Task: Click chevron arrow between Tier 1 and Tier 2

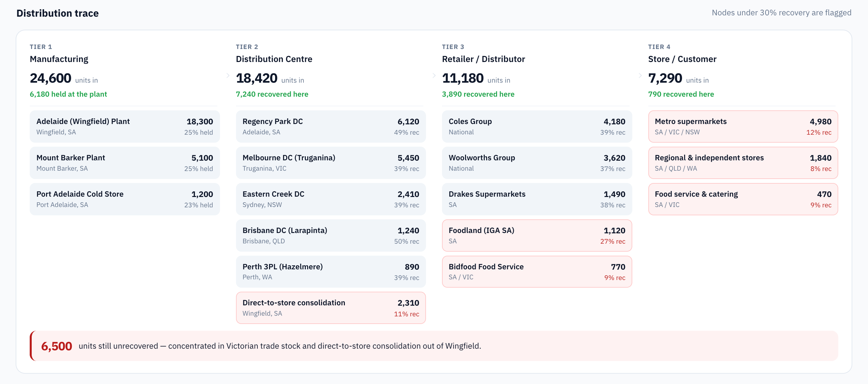Action: 228,75
